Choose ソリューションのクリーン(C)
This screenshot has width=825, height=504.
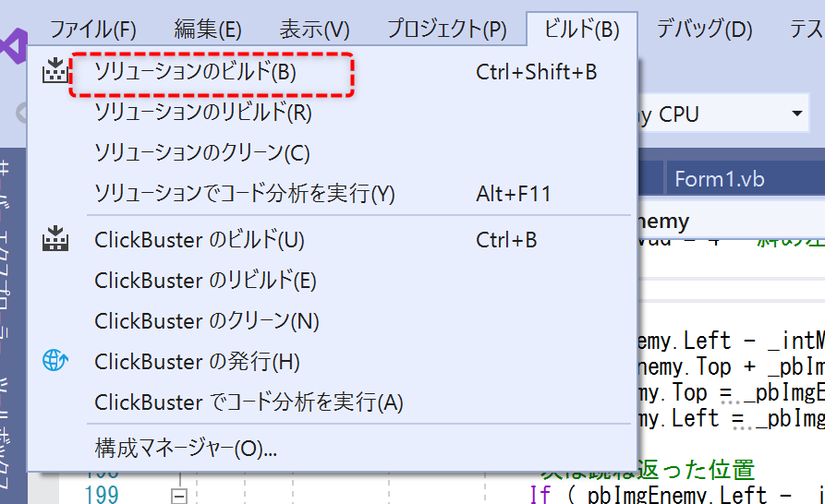332,153
